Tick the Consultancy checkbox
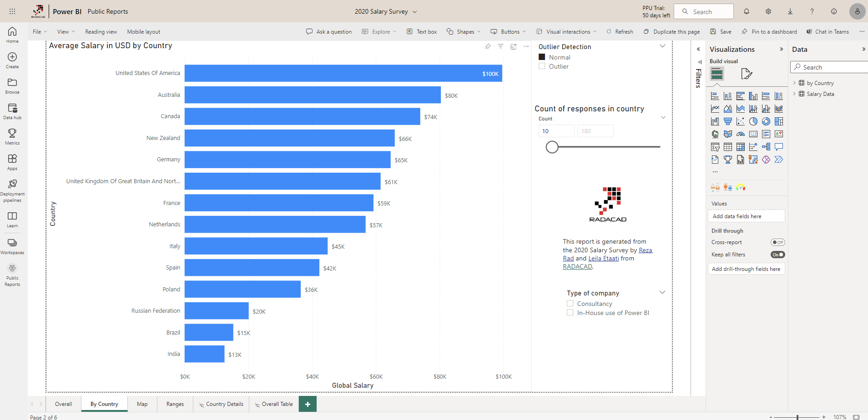The width and height of the screenshot is (868, 420). tap(570, 304)
